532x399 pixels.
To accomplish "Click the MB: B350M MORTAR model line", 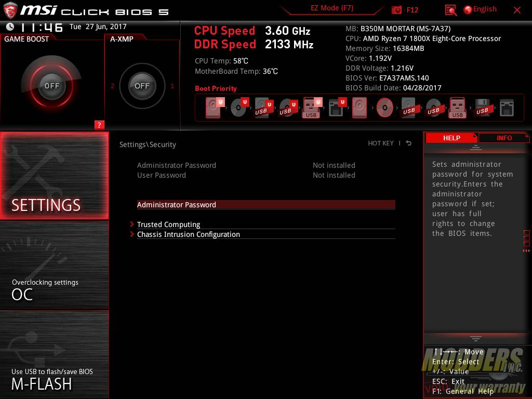I will pyautogui.click(x=398, y=29).
